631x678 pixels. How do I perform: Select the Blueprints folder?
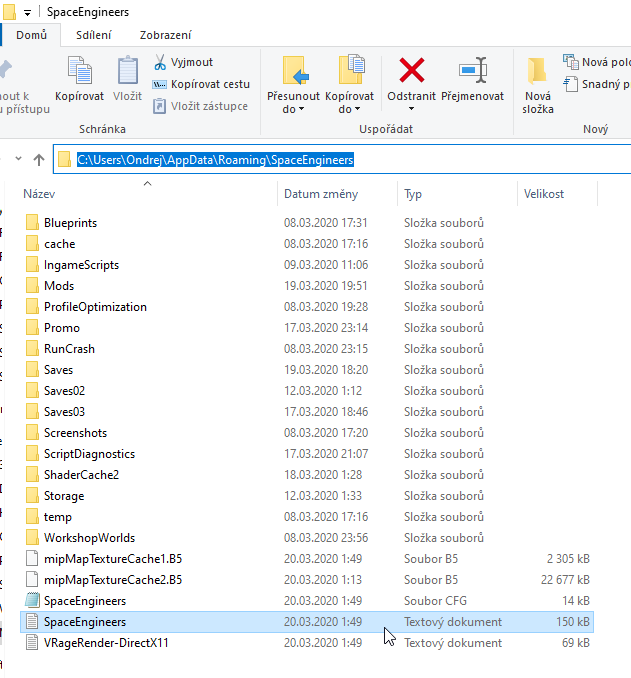(x=70, y=223)
